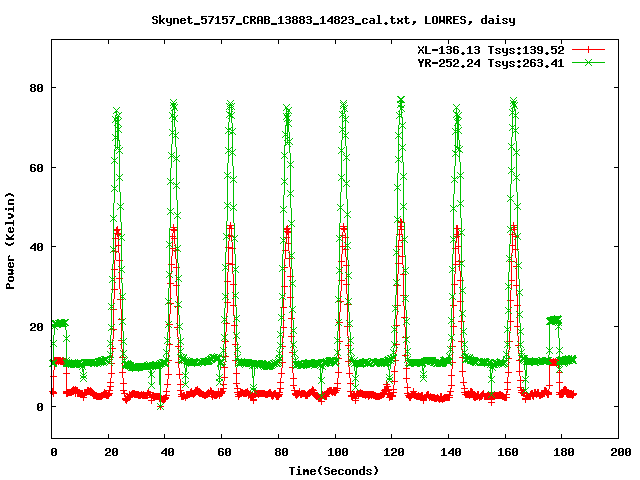Click the y-axis tick label 40
The width and height of the screenshot is (640, 480).
pyautogui.click(x=36, y=247)
